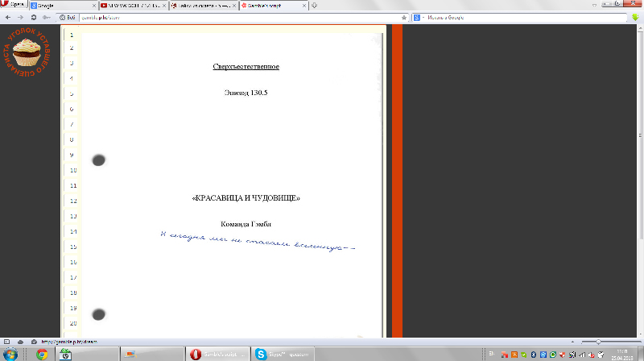Viewport: 644px width, 361px height.
Task: Click the Команда Гэмбл text
Action: coord(246,224)
